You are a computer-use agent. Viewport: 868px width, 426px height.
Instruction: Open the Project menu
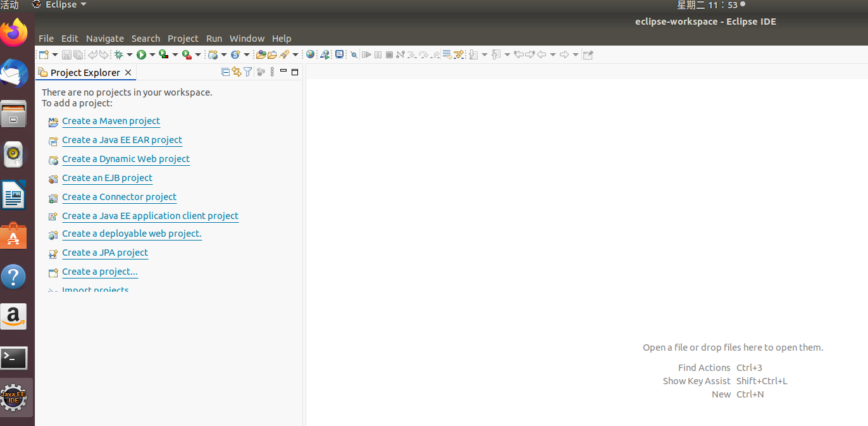coord(183,39)
